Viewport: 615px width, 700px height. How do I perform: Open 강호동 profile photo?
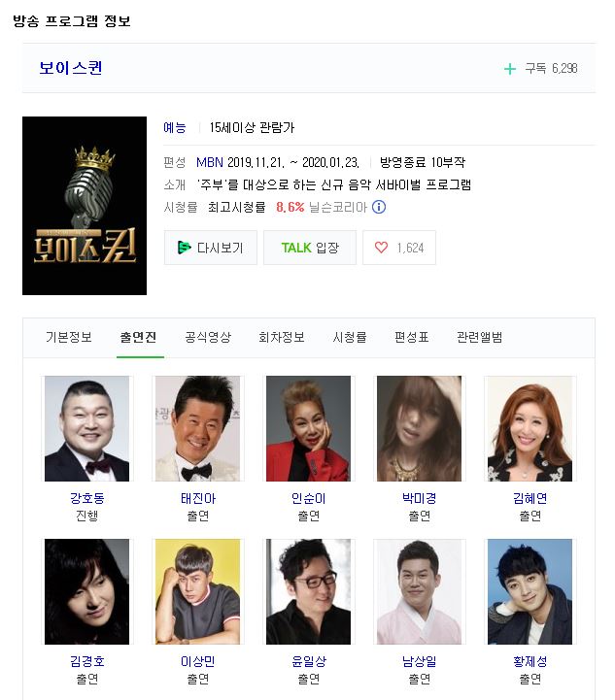(86, 428)
